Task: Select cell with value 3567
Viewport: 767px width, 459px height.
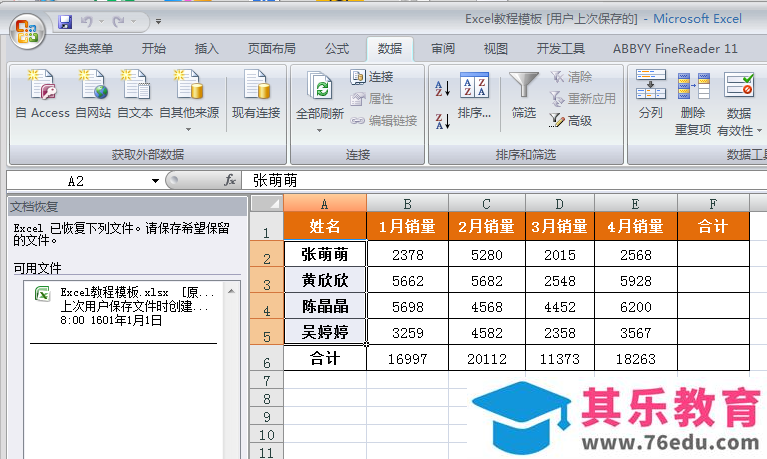Action: (636, 332)
